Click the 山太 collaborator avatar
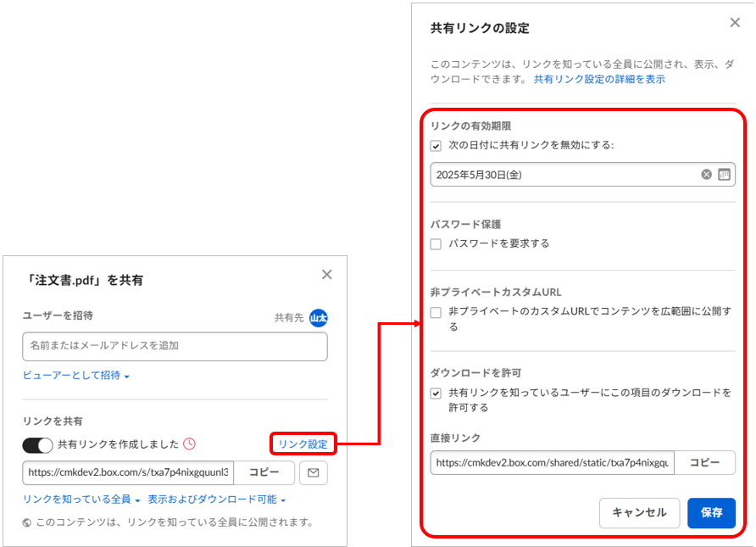 point(318,317)
